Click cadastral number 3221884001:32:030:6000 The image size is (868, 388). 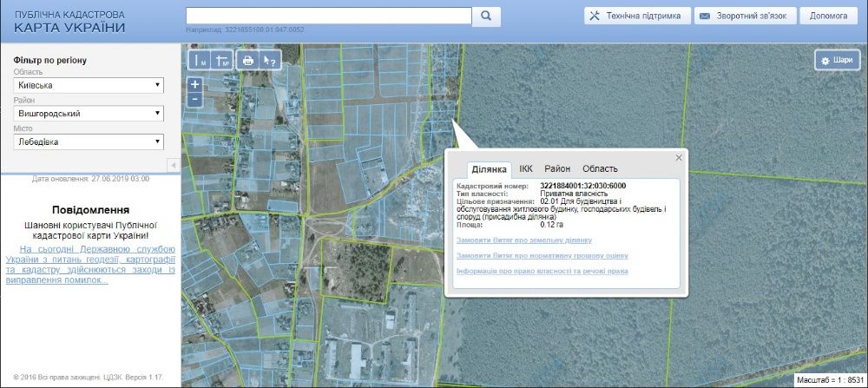(x=583, y=186)
